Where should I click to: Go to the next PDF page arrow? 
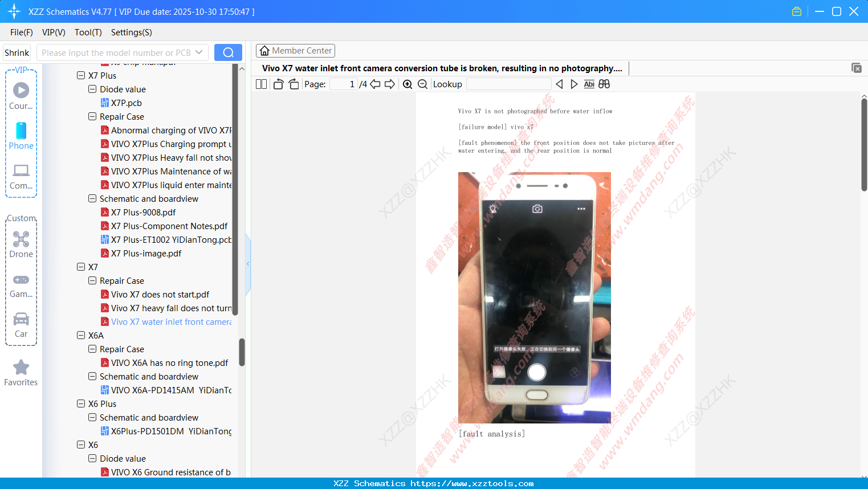390,84
